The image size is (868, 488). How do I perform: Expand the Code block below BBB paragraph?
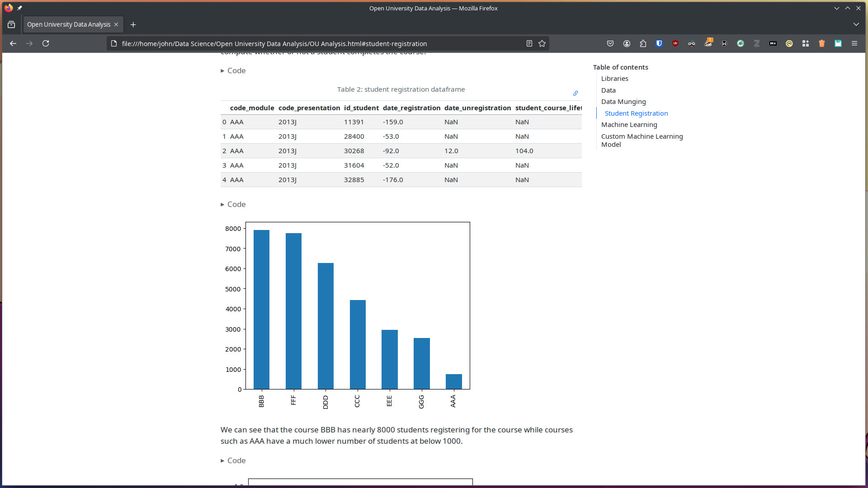[233, 460]
